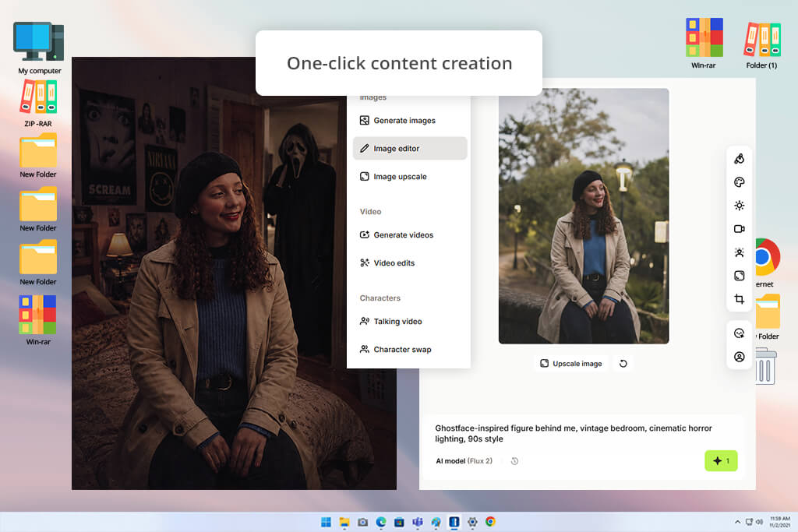Open Talking video option
Viewport: 798px width, 532px height.
[x=409, y=322]
